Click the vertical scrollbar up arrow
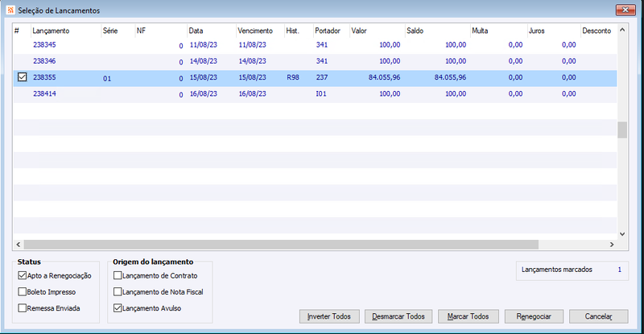Viewport: 644px width, 334px height. (622, 30)
